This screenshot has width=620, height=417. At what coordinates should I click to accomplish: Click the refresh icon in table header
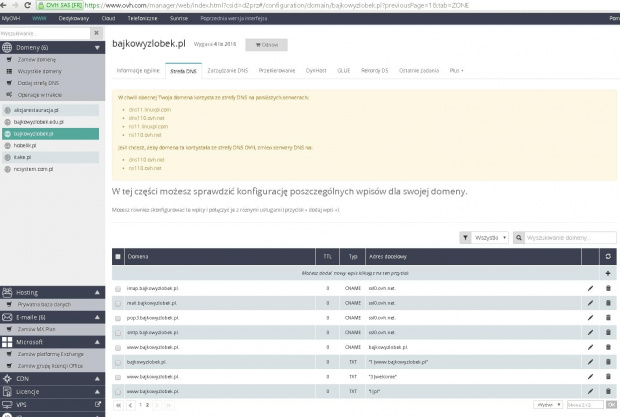[608, 257]
